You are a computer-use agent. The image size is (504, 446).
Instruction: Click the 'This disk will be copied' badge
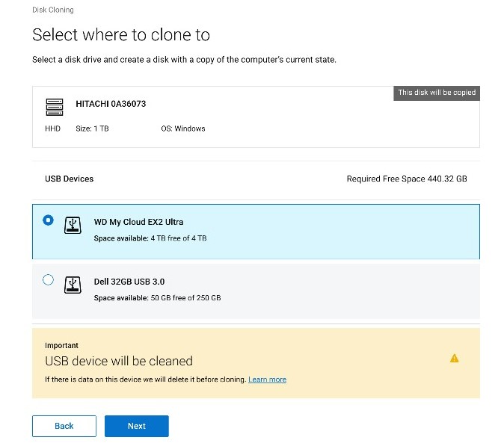coord(437,93)
